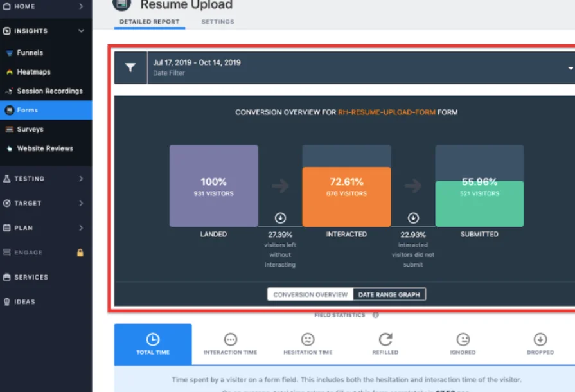Click the Engage lock icon
575x392 pixels.
pyautogui.click(x=80, y=253)
